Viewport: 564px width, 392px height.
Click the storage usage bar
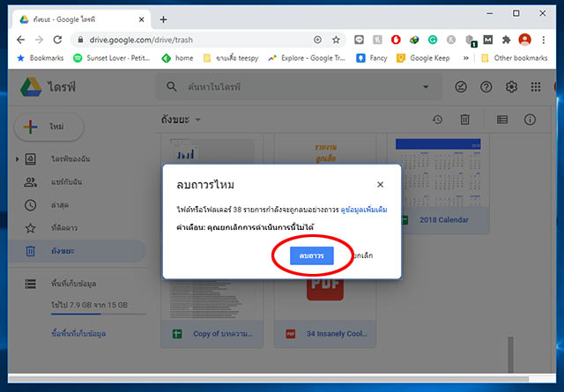point(98,314)
